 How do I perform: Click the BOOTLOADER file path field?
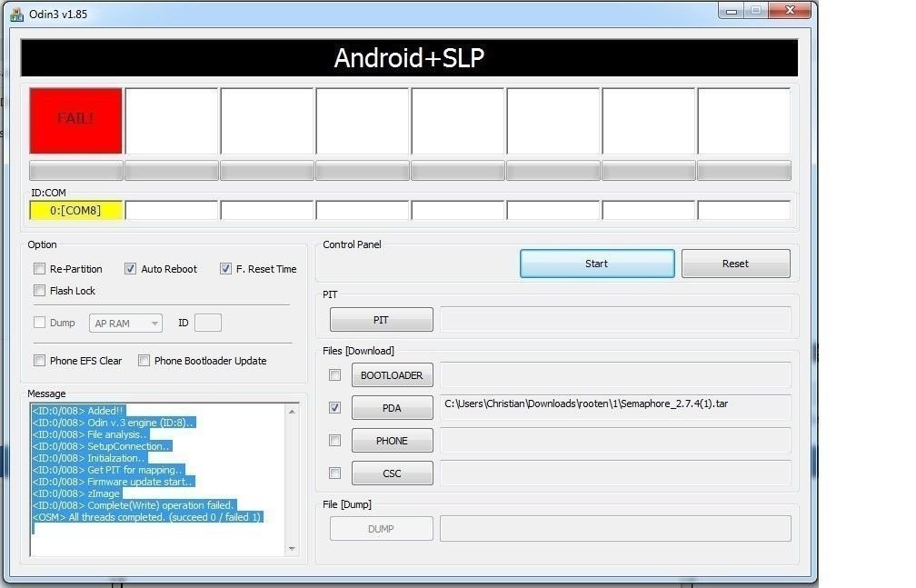click(x=616, y=374)
